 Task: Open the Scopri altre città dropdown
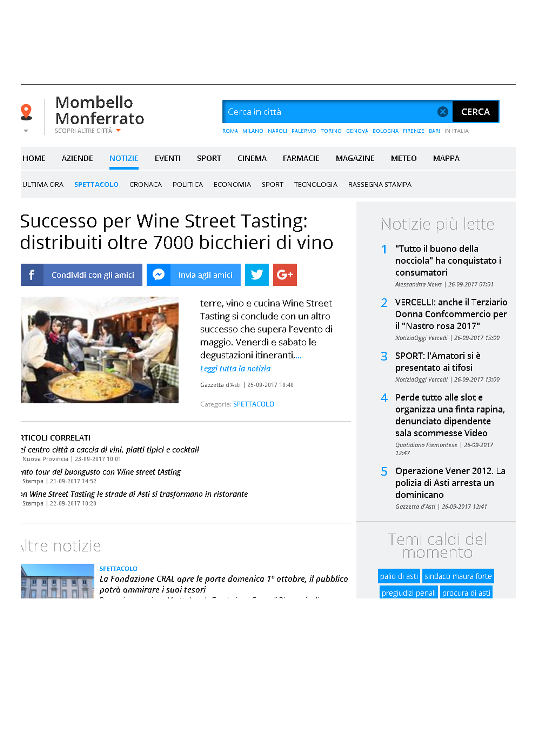[x=87, y=131]
